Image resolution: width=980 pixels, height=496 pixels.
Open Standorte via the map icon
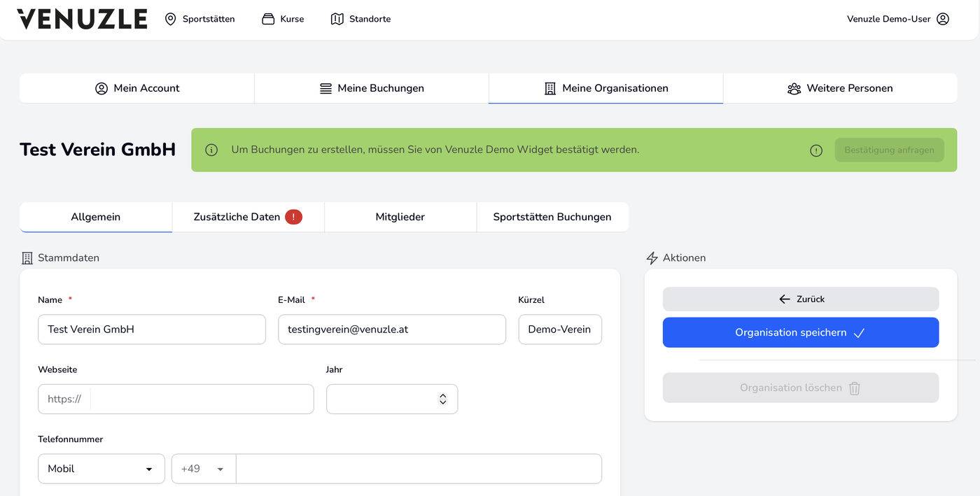pyautogui.click(x=337, y=19)
